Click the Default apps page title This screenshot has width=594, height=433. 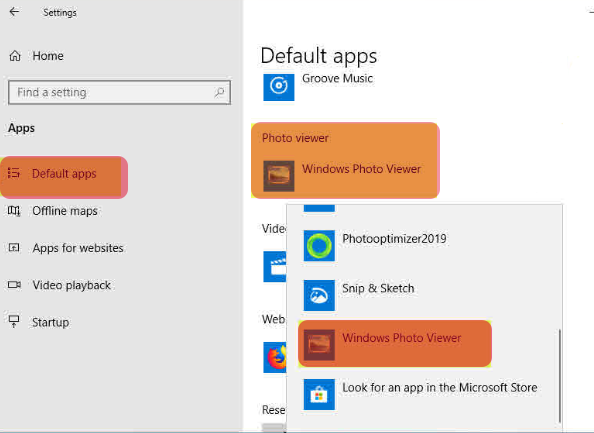click(319, 56)
